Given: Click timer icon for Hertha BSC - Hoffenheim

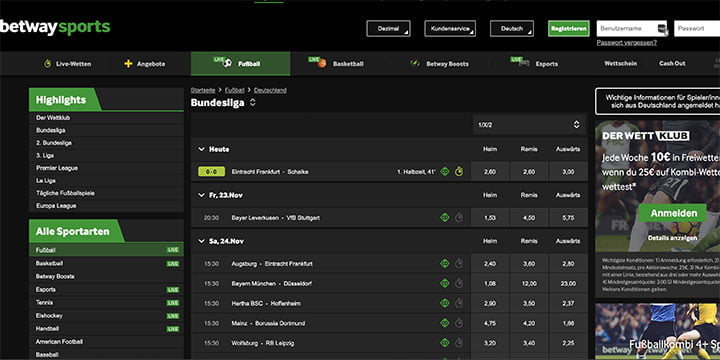Looking at the screenshot, I should pyautogui.click(x=459, y=304).
